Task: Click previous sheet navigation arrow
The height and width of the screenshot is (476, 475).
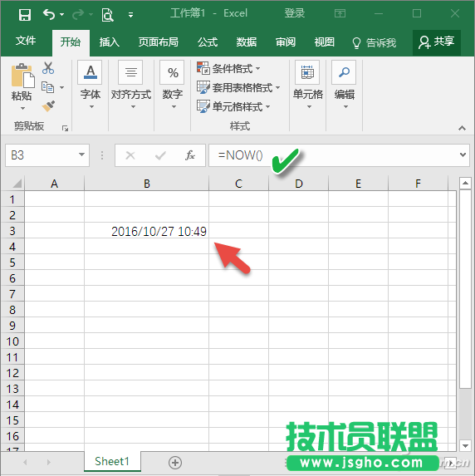Action: pos(25,463)
